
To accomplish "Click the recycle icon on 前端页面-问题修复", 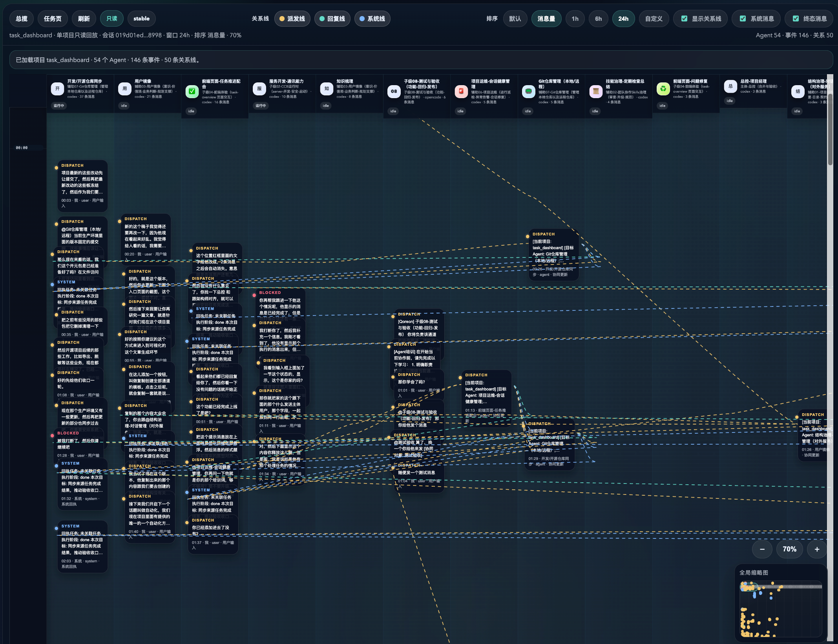I will (663, 89).
